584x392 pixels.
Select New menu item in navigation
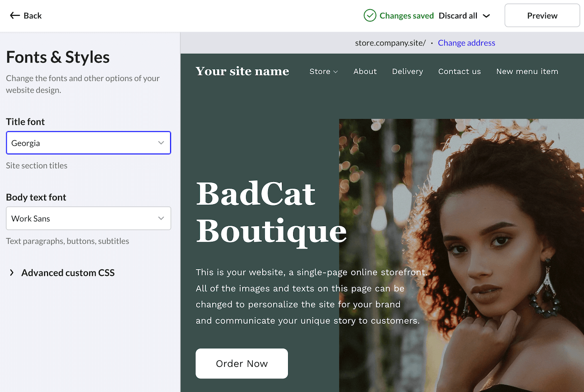[x=527, y=71]
